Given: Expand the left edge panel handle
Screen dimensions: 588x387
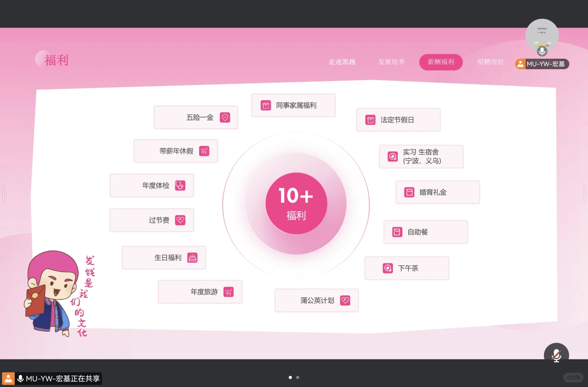Looking at the screenshot, I should [x=4, y=193].
